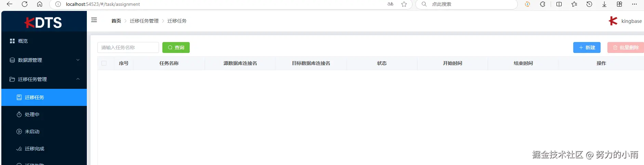
Task: Toggle the split screen browser icon
Action: (559, 4)
